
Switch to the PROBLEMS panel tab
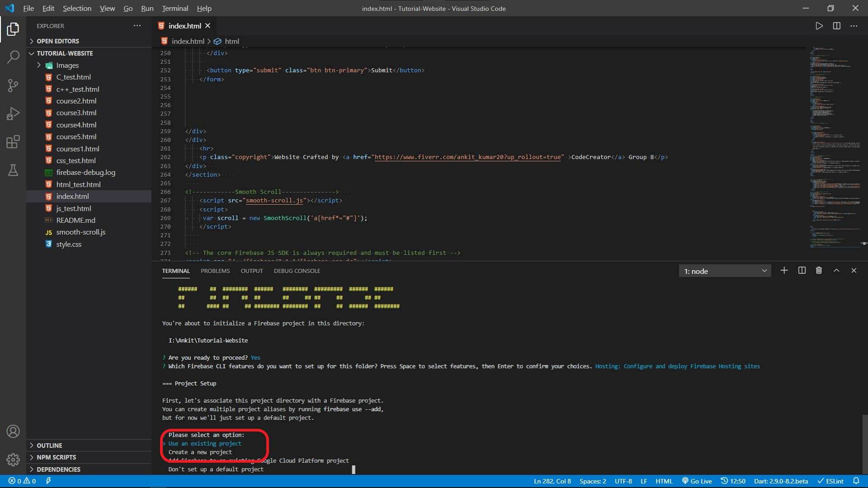(215, 271)
